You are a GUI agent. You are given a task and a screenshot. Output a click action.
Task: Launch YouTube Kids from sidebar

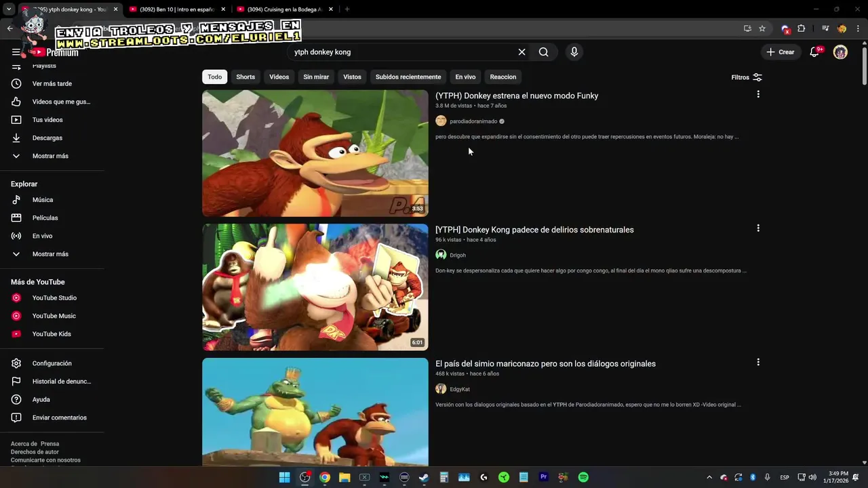[x=52, y=333]
